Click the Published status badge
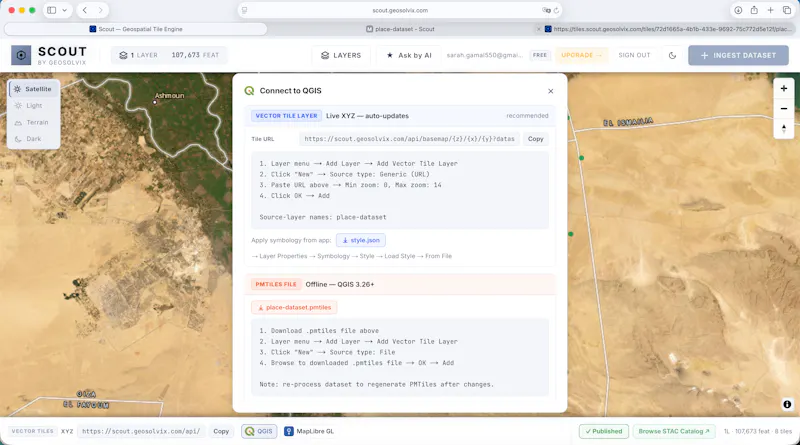This screenshot has width=800, height=445. 604,431
